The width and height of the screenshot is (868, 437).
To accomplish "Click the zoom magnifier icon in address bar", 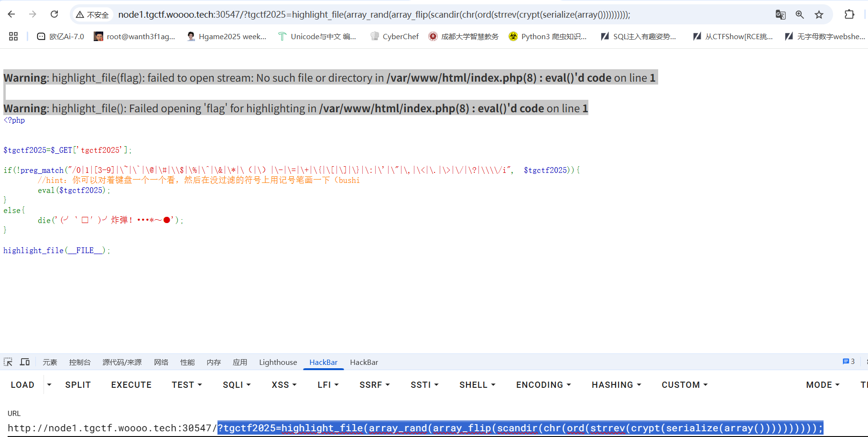I will click(x=800, y=14).
